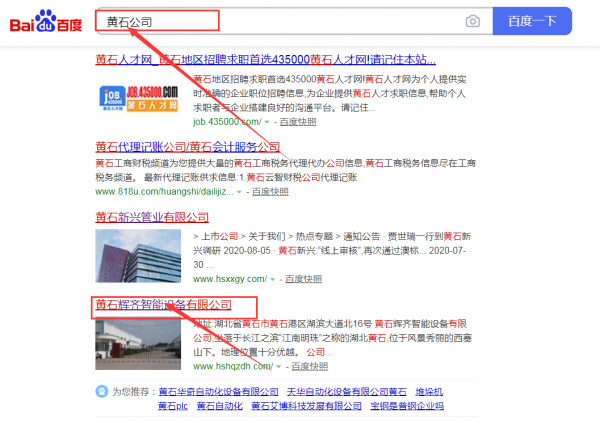The width and height of the screenshot is (600, 421).
Task: Open 百度快照 for www.hshqzdh.com result
Action: click(306, 367)
